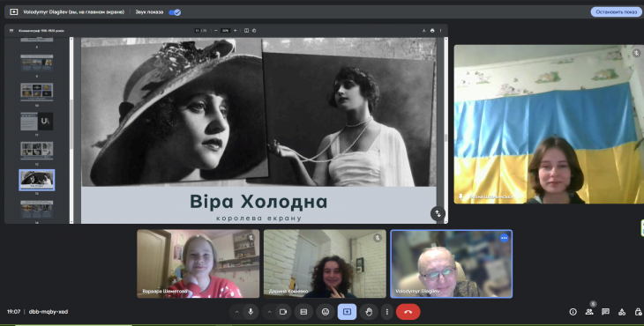This screenshot has width=644, height=326.
Task: Open the PDF viewer three-dot menu
Action: (x=441, y=30)
